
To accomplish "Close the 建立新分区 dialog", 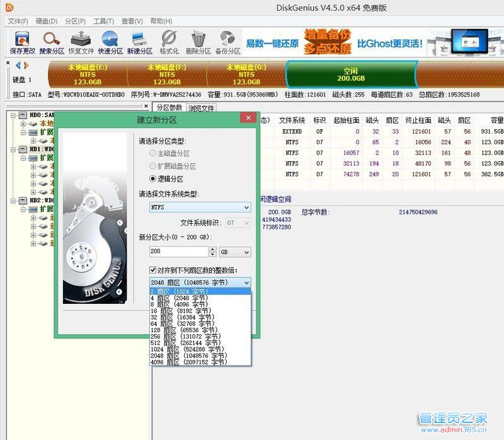I will coord(248,118).
